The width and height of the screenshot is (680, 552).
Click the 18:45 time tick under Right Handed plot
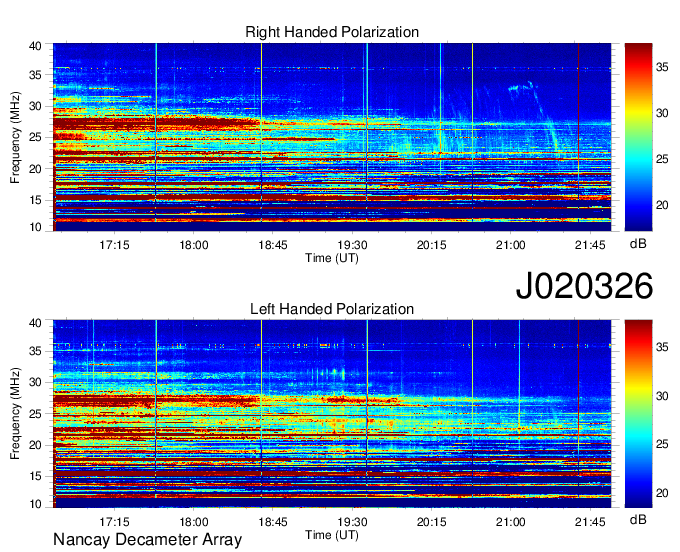click(x=273, y=245)
